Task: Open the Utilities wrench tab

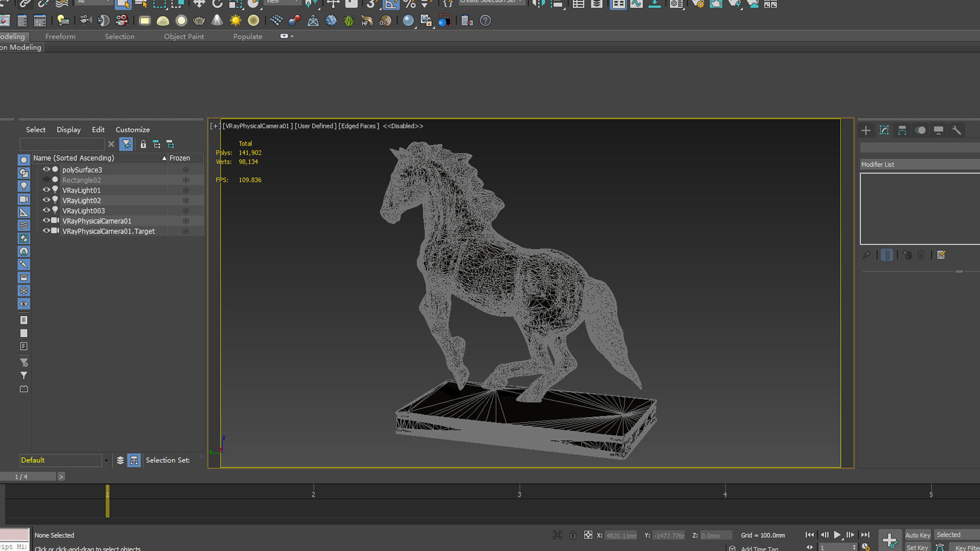Action: tap(957, 131)
